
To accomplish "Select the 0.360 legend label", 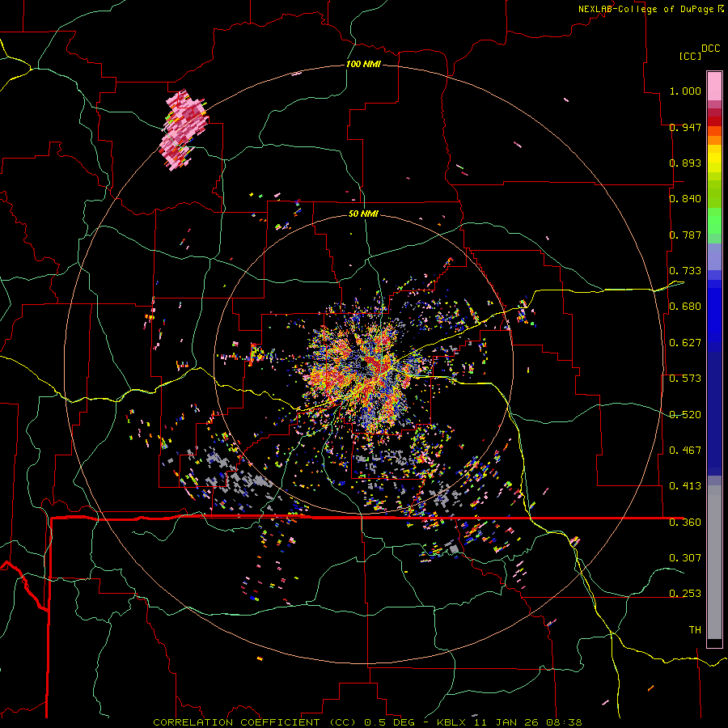I will 685,523.
